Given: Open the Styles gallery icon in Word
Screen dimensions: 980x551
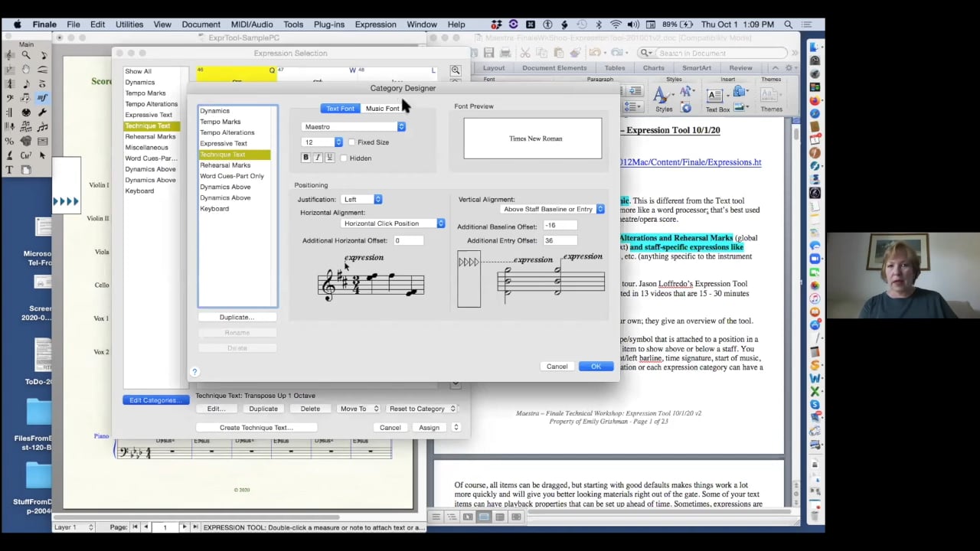Looking at the screenshot, I should pyautogui.click(x=661, y=94).
